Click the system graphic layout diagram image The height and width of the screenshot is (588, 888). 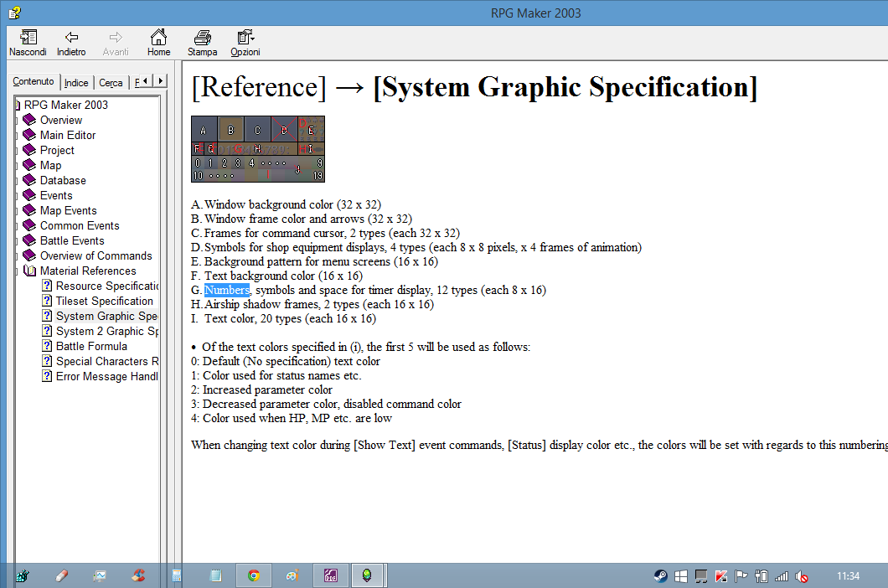pyautogui.click(x=258, y=149)
